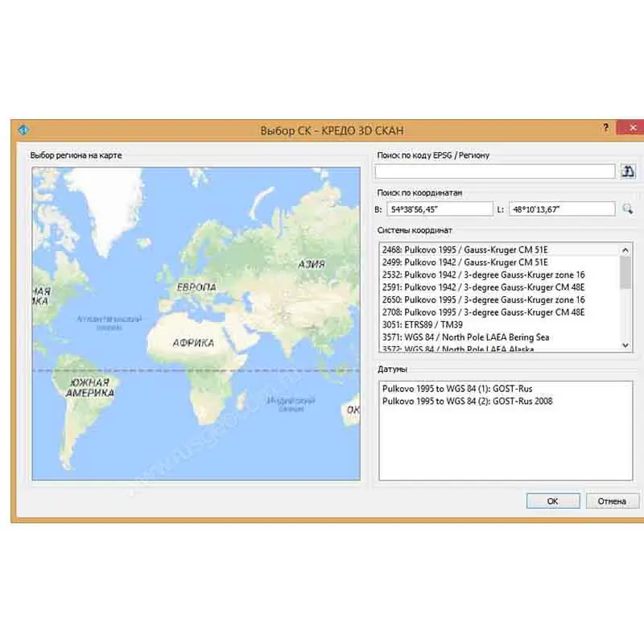644x644 pixels.
Task: Pick 2591: Pulkovo 1942 3-degree CM 48E
Action: pyautogui.click(x=483, y=287)
